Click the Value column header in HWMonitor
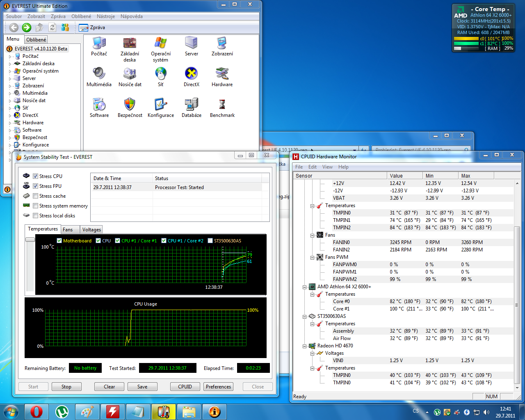The height and width of the screenshot is (420, 525). 404,176
